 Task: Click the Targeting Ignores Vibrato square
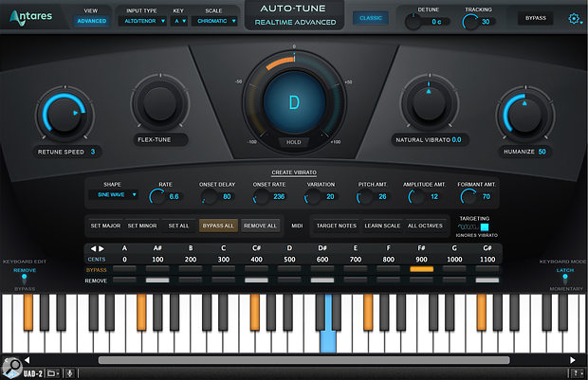coord(485,227)
